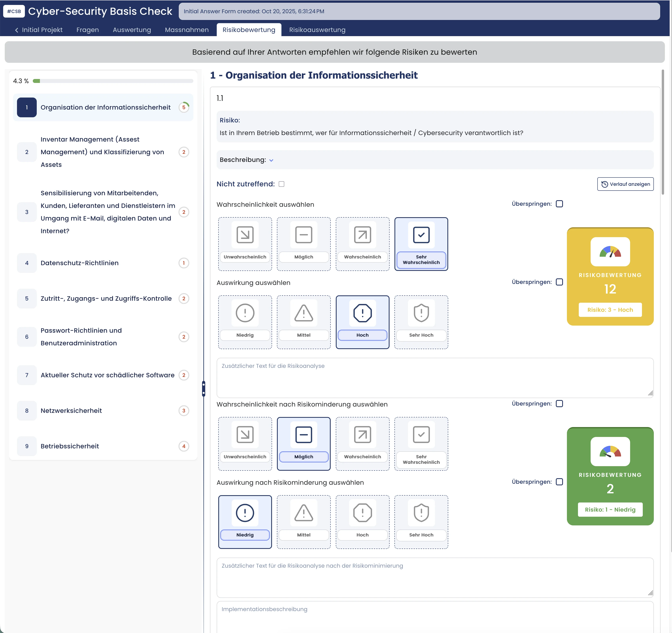Pick Hoch octagon icon after Risikominderung
Image resolution: width=672 pixels, height=633 pixels.
click(x=362, y=513)
